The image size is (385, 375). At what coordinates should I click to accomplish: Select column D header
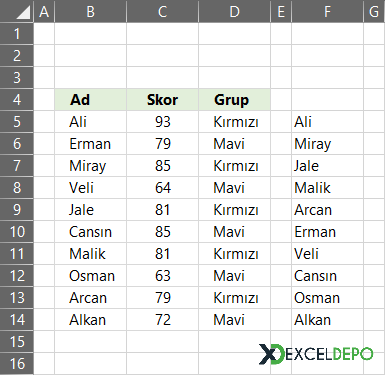(x=234, y=11)
